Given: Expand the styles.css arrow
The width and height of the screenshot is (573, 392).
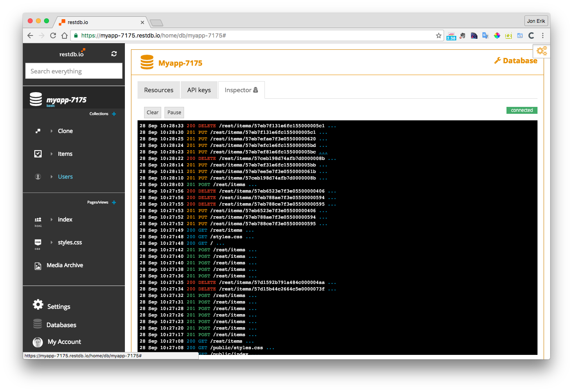Looking at the screenshot, I should (51, 242).
